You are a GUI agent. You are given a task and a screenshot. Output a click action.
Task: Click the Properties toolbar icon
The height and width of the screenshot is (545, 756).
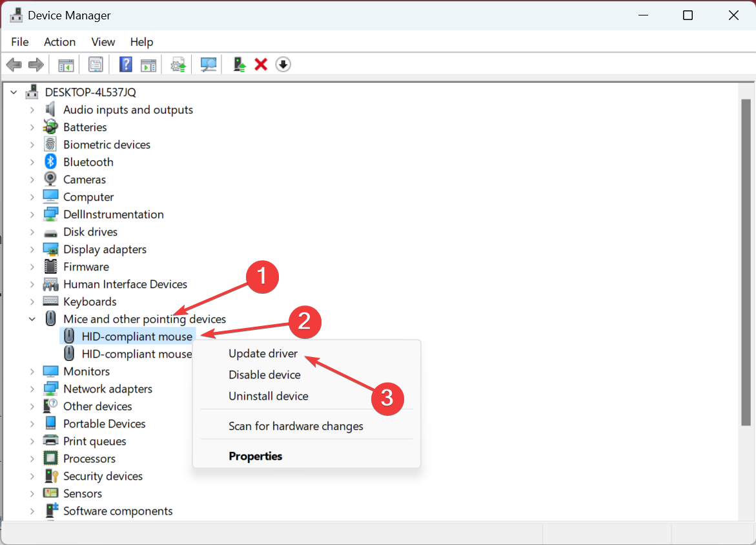pyautogui.click(x=96, y=65)
